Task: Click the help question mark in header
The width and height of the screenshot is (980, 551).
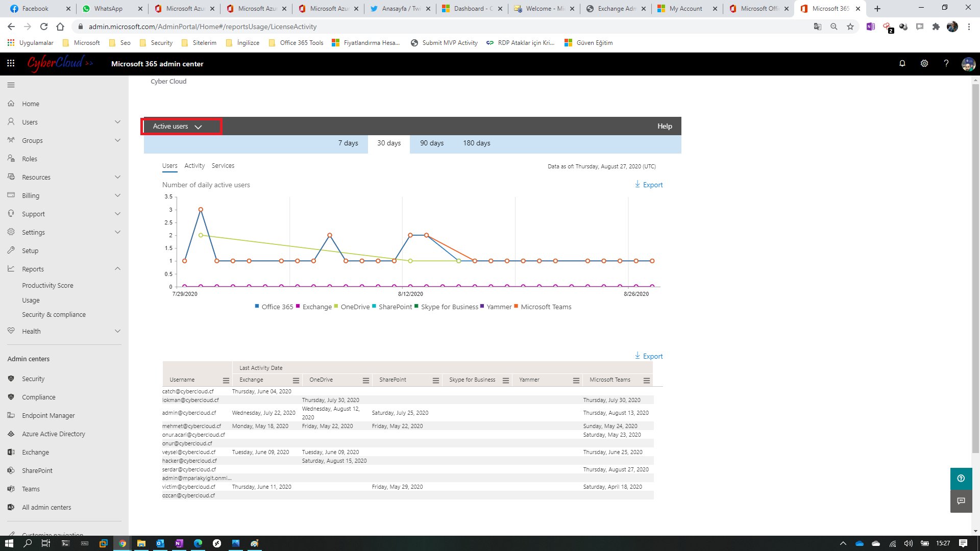Action: pos(946,63)
